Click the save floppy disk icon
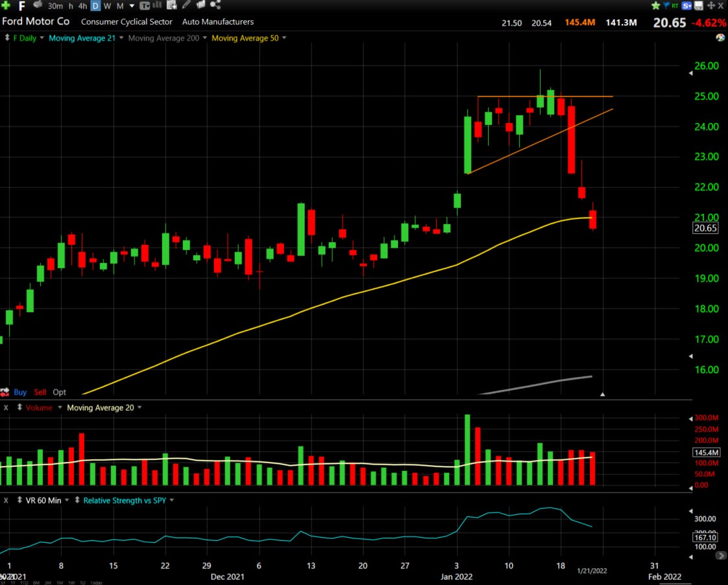The width and height of the screenshot is (728, 585). (698, 6)
